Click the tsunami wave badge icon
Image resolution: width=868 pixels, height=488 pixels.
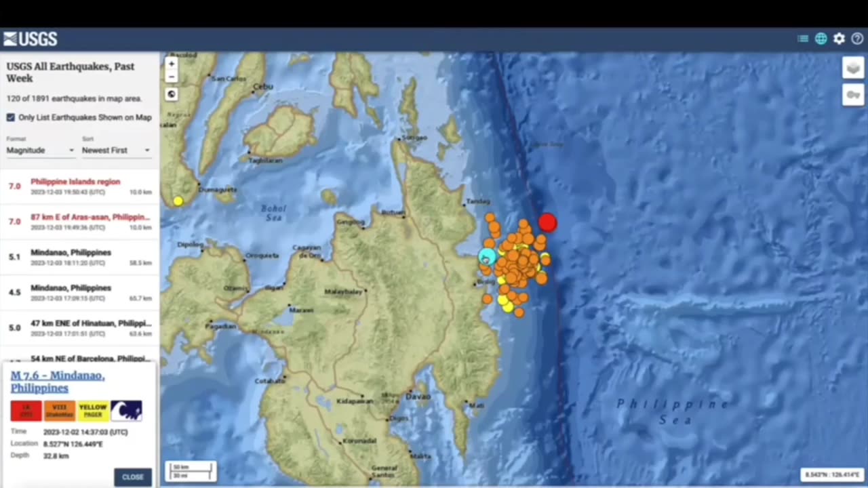pos(126,411)
